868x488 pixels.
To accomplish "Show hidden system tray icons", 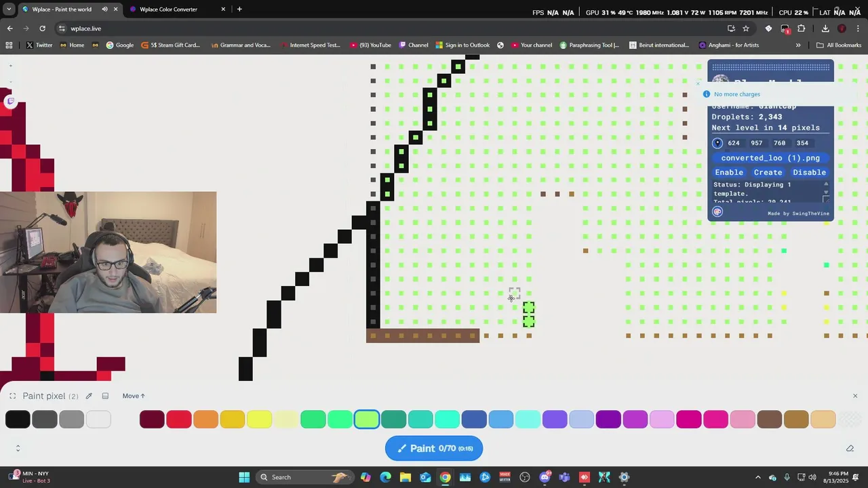I will pos(758,477).
